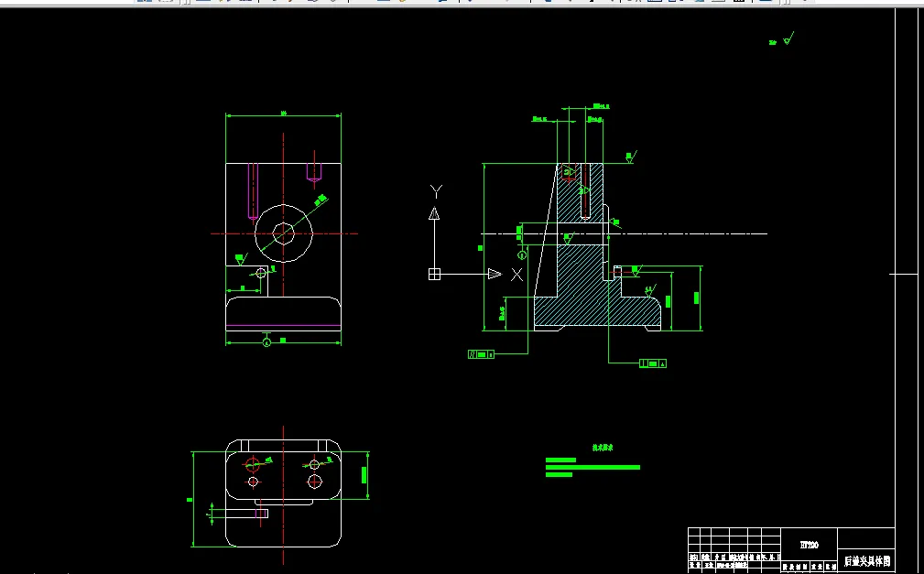Select the 后盖夹具体图 drawing title text

pos(867,560)
